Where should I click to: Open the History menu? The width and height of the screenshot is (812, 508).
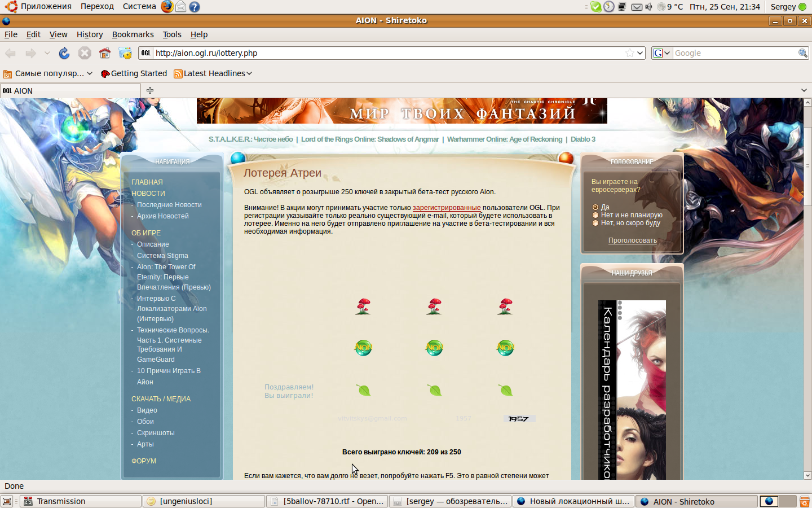point(90,34)
